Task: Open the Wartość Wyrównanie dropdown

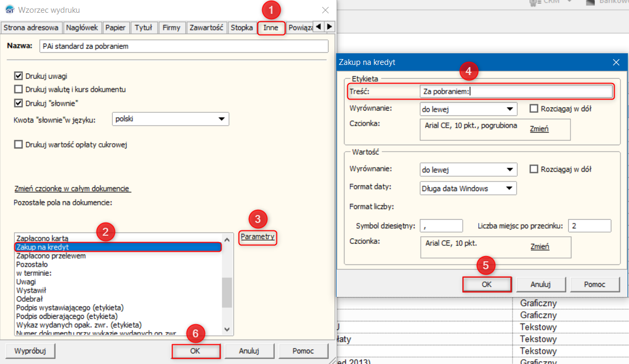Action: pyautogui.click(x=469, y=170)
